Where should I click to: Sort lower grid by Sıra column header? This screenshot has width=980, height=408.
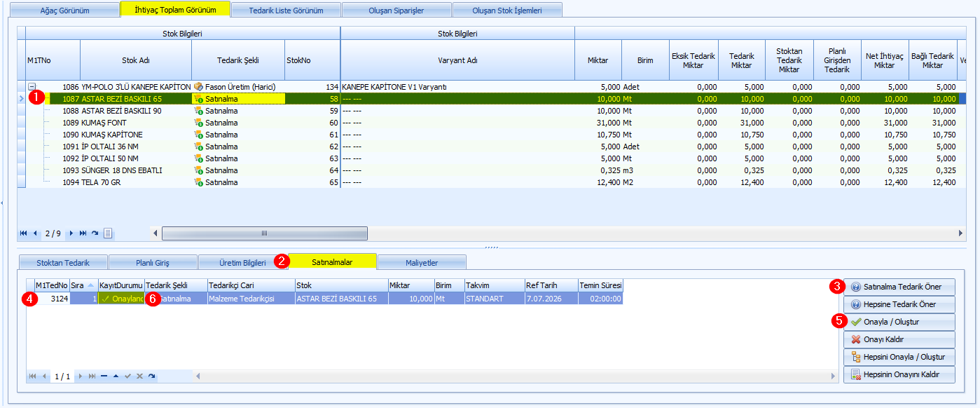(83, 285)
